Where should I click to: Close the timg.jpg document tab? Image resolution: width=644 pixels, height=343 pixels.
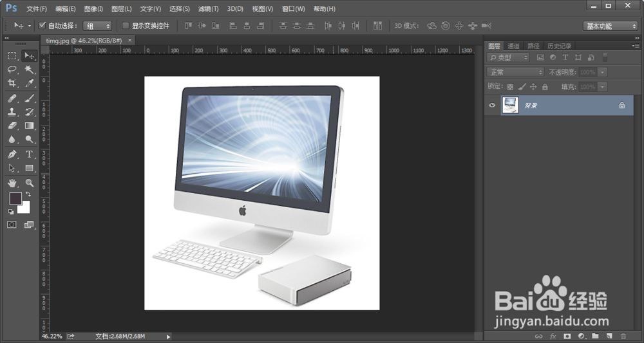[x=130, y=40]
